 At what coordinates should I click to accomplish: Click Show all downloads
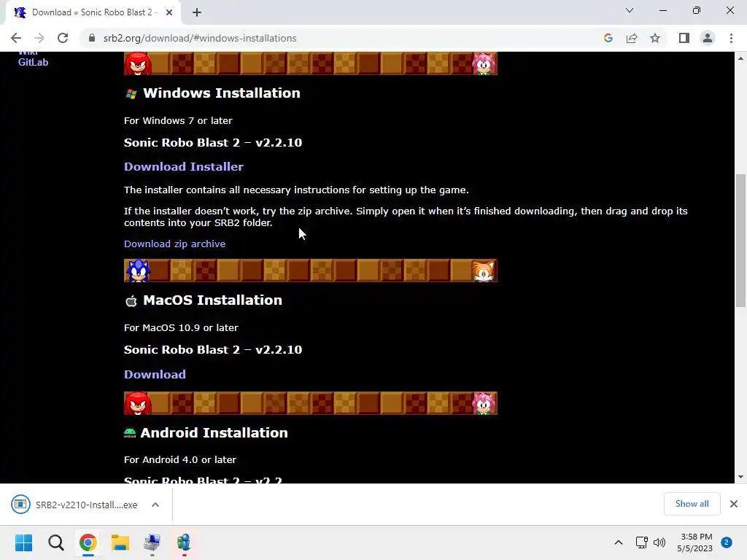692,504
